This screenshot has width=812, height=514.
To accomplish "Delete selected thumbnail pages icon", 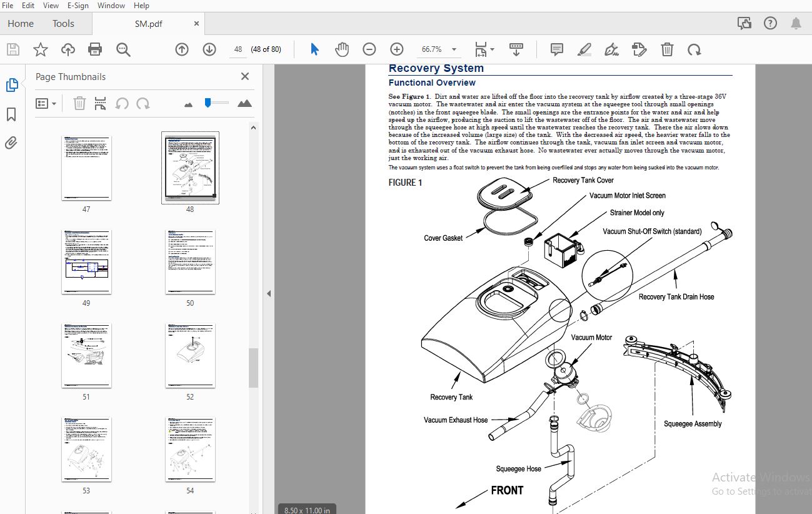I will [79, 103].
